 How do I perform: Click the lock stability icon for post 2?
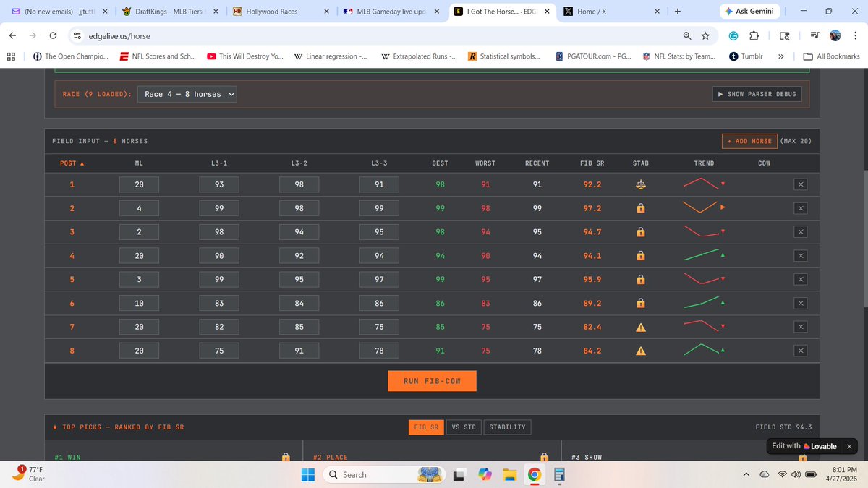[x=640, y=208]
